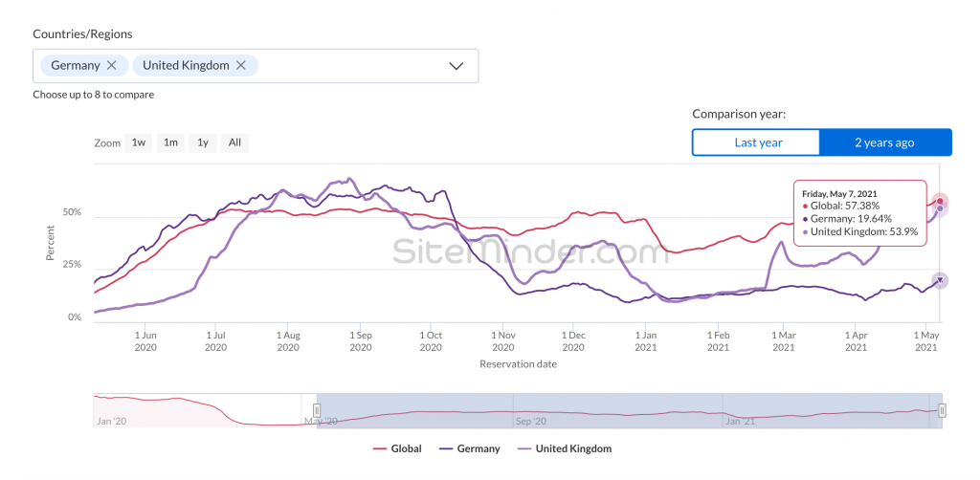Click the Germany data point marker on chart

[x=940, y=280]
